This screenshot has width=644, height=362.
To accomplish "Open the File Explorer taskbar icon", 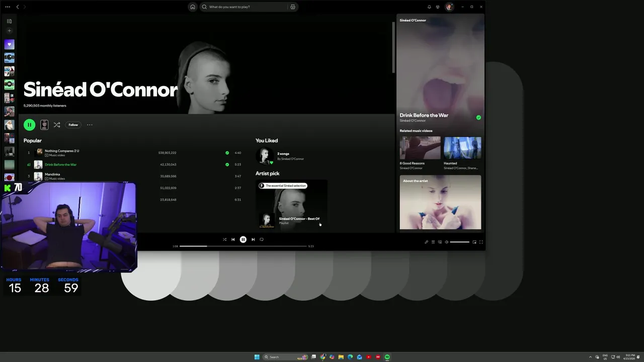I will tap(341, 357).
